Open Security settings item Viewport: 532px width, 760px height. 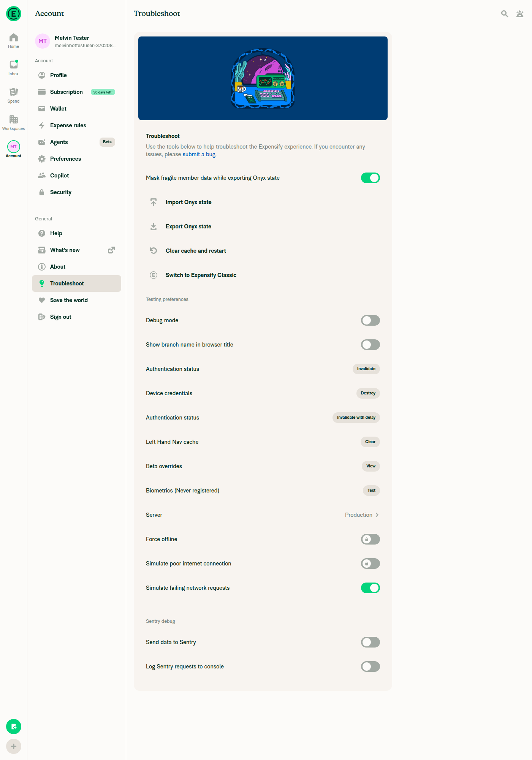point(76,192)
